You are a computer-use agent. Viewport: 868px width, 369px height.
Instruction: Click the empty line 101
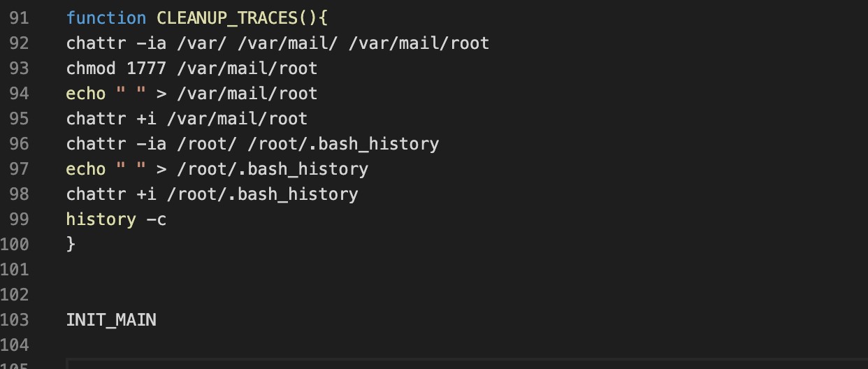[280, 270]
